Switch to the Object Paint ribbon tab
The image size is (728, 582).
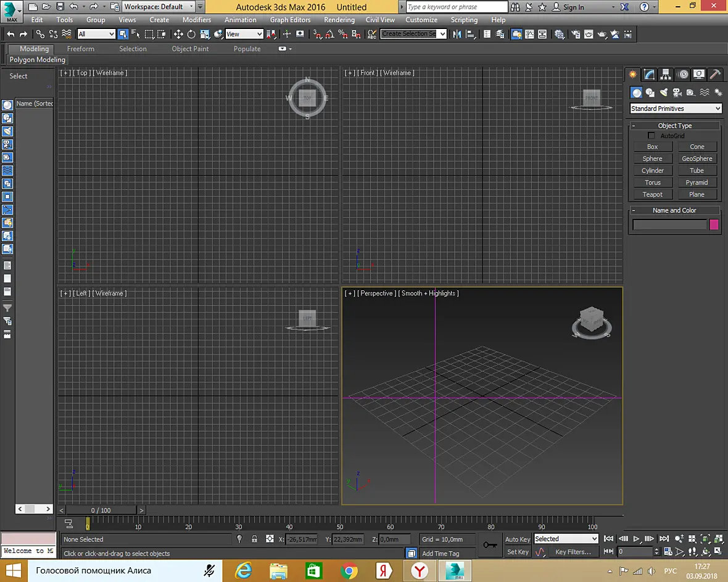[190, 49]
